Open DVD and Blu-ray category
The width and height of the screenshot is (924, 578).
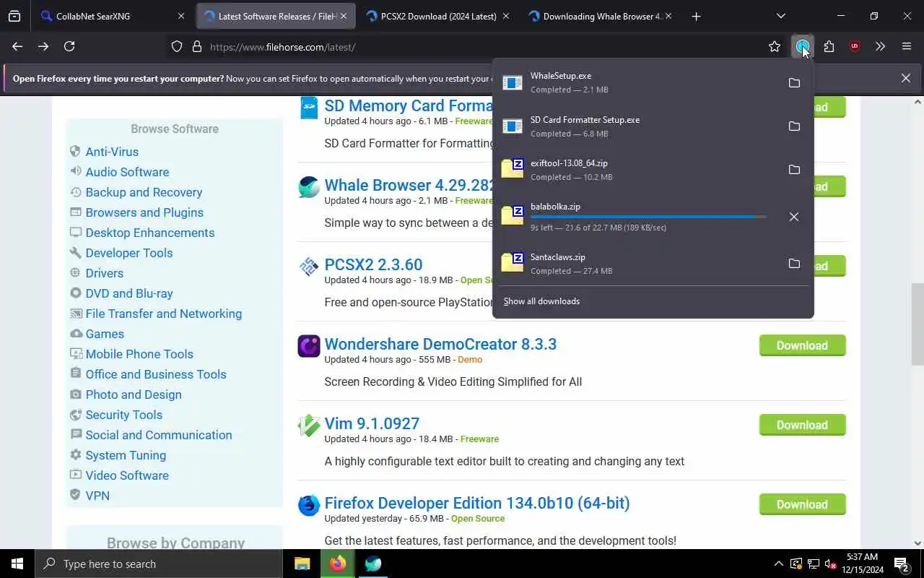(129, 293)
